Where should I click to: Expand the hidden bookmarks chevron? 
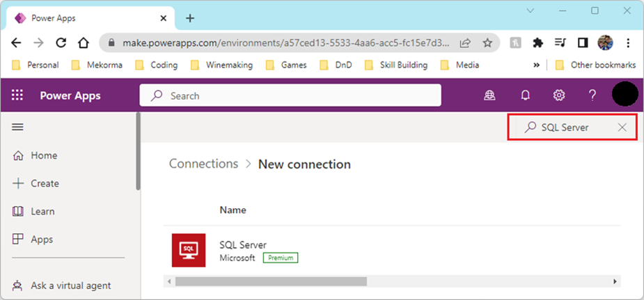coord(537,65)
